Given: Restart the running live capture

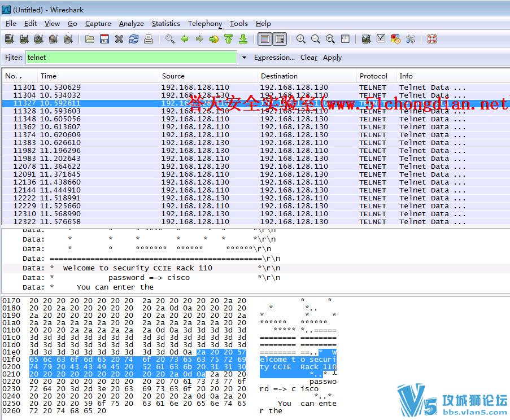Looking at the screenshot, I should click(x=68, y=39).
